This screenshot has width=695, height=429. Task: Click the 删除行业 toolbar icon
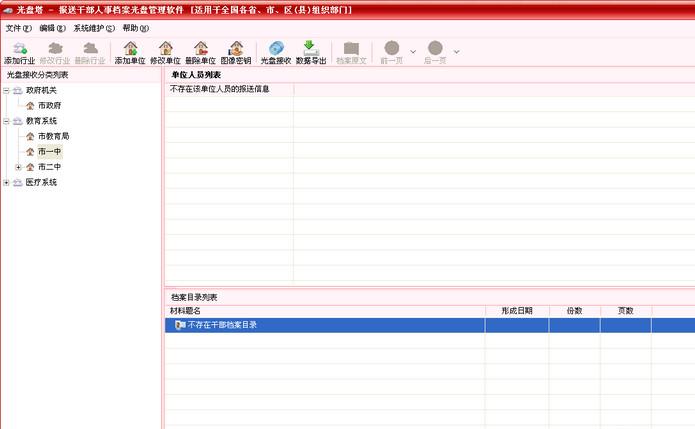coord(90,53)
